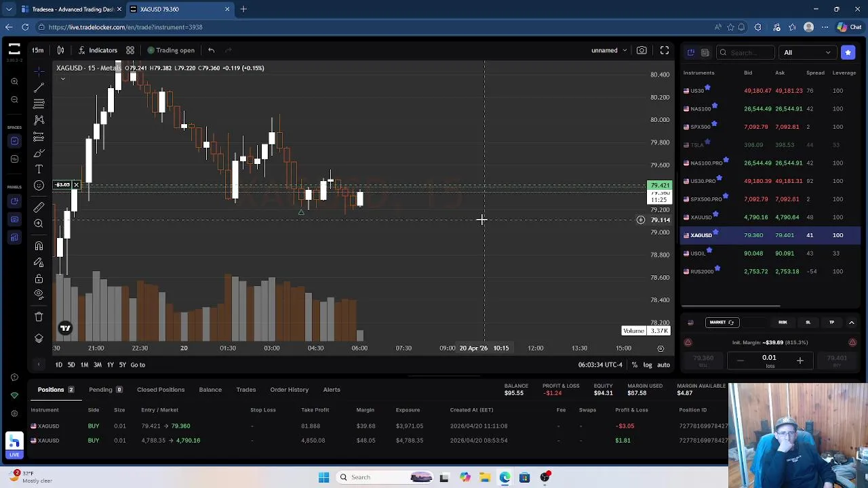Image resolution: width=868 pixels, height=488 pixels.
Task: Click the zoom in magnifier in far-left sidebar
Action: (14, 81)
